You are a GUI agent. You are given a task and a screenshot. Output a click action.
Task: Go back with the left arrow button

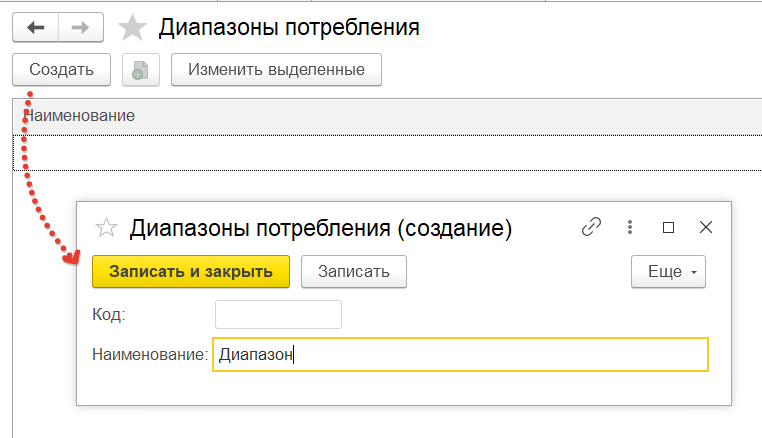click(x=35, y=28)
